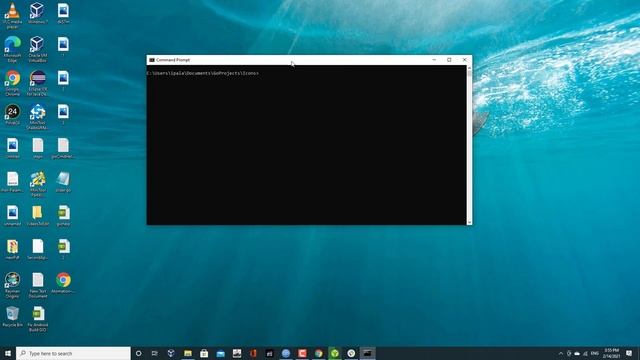640x360 pixels.
Task: Open Microsoft Store from the taskbar
Action: tap(204, 353)
